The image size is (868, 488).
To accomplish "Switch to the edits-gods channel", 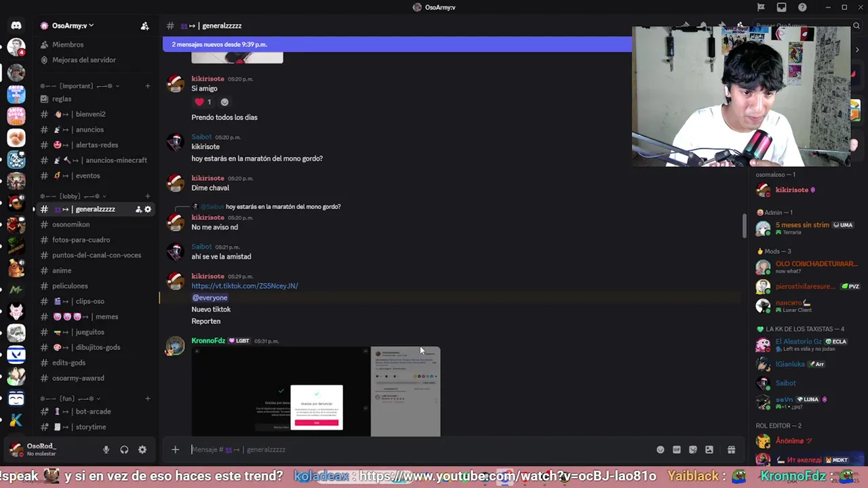I will (x=95, y=363).
